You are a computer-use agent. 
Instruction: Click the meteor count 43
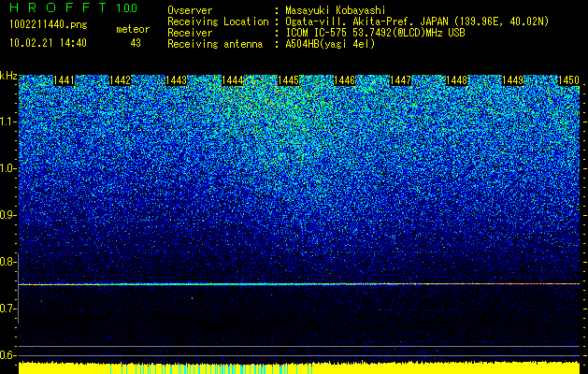pos(136,43)
